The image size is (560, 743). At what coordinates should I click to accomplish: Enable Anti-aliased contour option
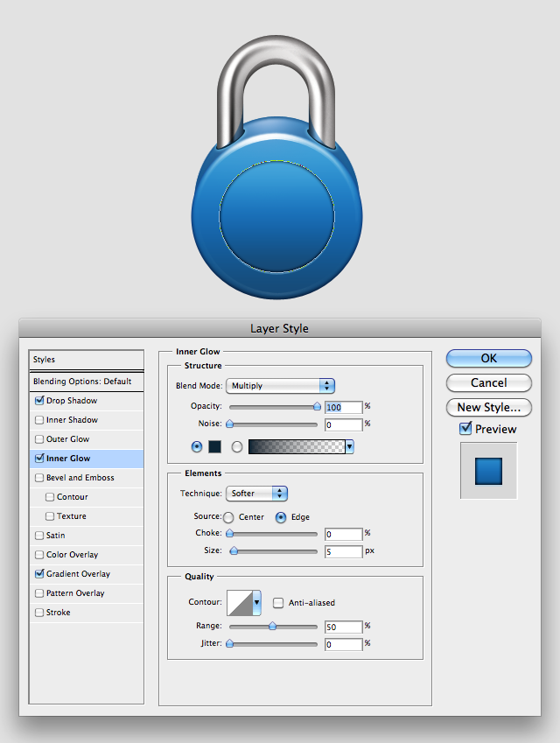pos(278,603)
